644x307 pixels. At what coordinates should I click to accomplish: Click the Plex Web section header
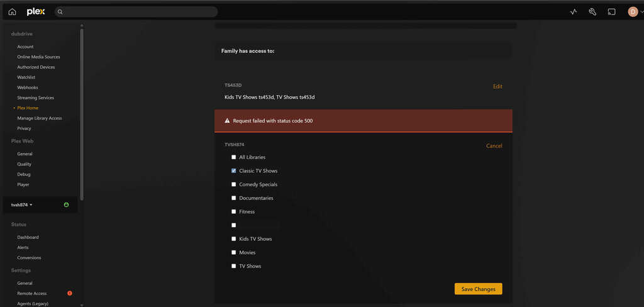22,141
